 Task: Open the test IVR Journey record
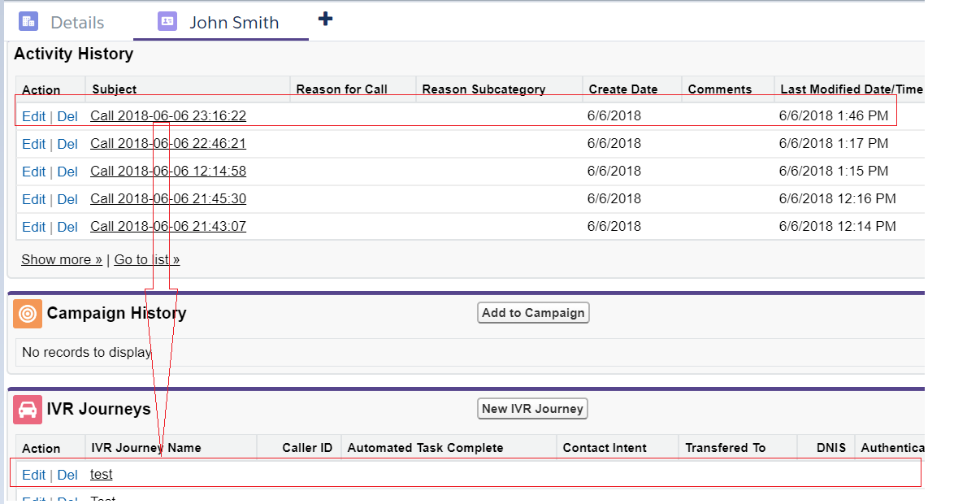click(102, 475)
